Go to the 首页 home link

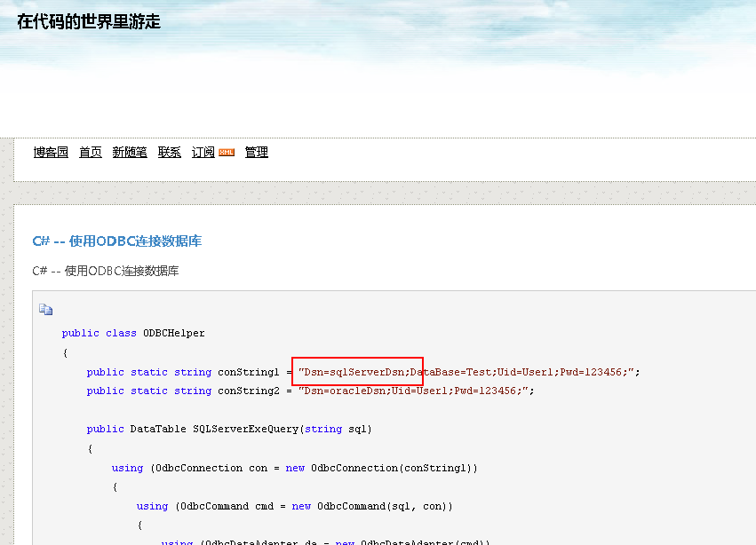pyautogui.click(x=91, y=153)
